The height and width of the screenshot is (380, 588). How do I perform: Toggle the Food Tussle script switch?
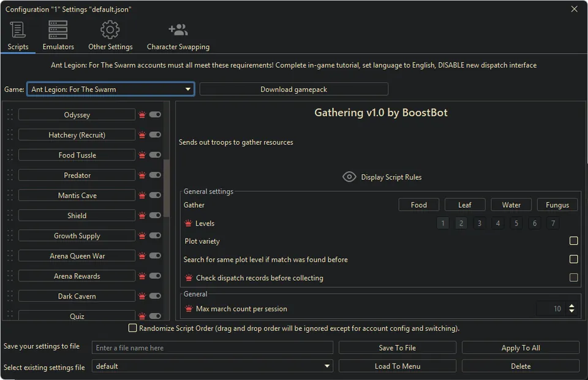[x=155, y=155]
